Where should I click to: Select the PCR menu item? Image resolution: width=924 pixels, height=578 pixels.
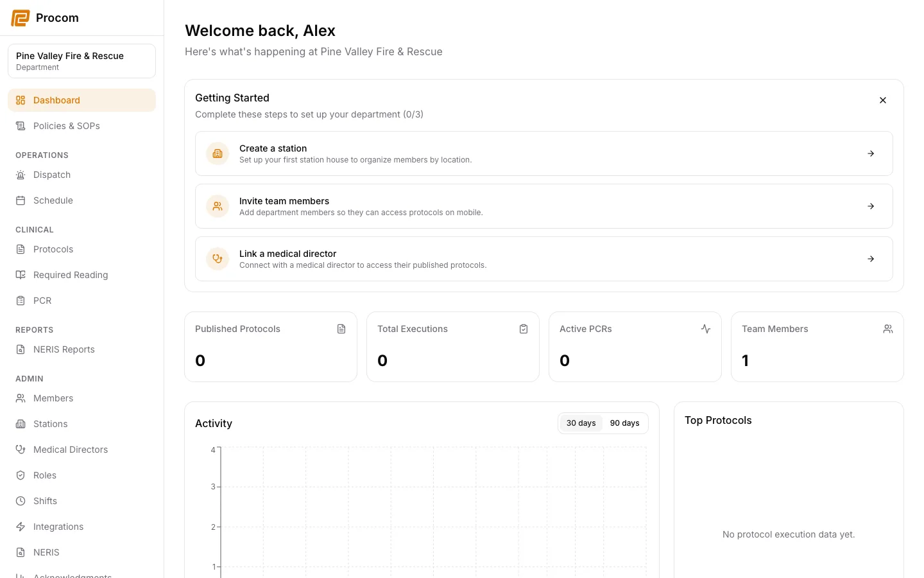[81, 301]
